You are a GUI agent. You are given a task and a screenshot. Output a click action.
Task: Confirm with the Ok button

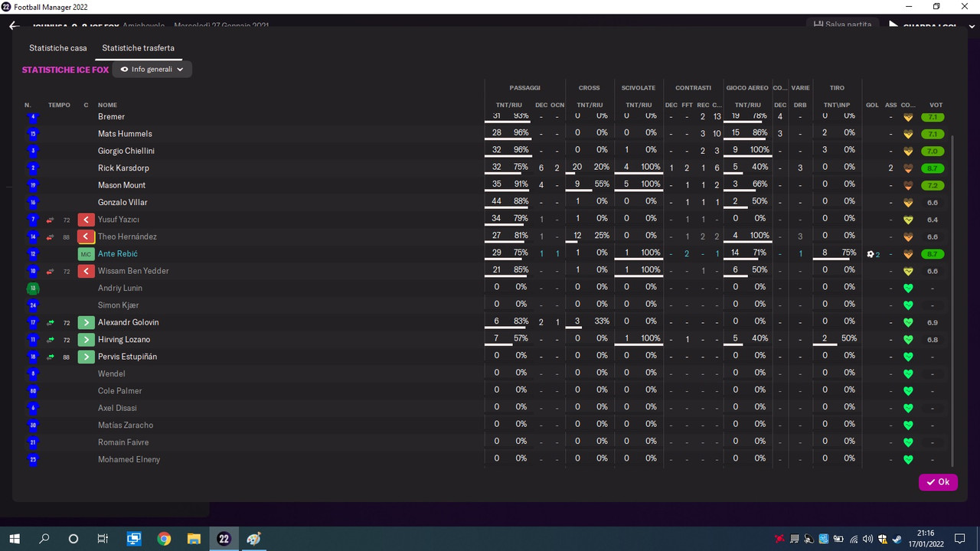(938, 482)
